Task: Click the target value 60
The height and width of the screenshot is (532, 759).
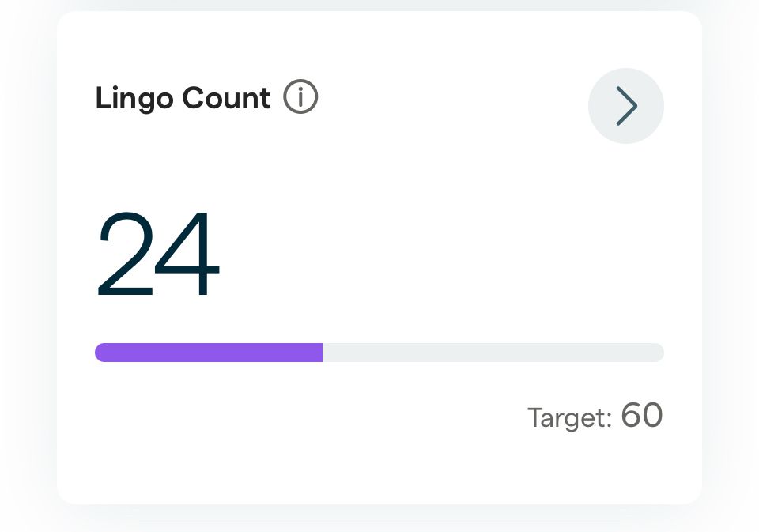Action: click(x=641, y=415)
